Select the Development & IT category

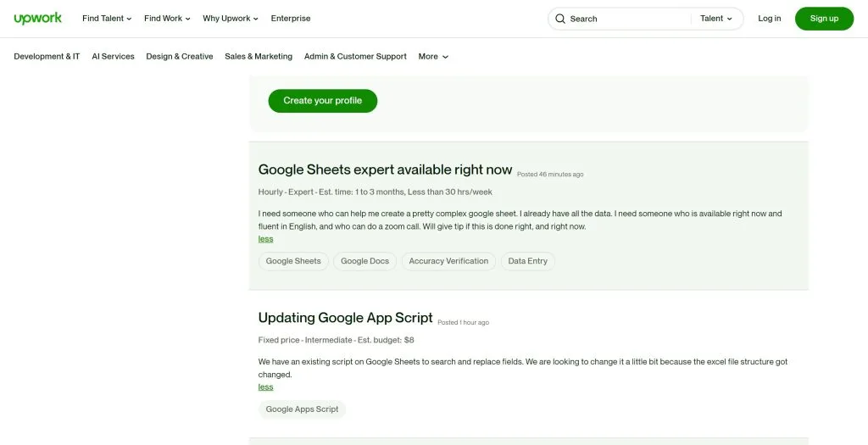(x=47, y=57)
